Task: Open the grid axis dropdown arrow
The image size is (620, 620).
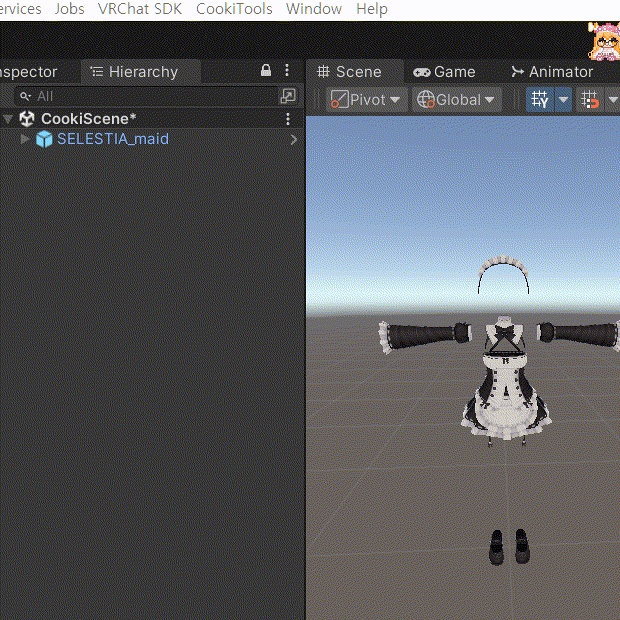Action: [x=563, y=100]
